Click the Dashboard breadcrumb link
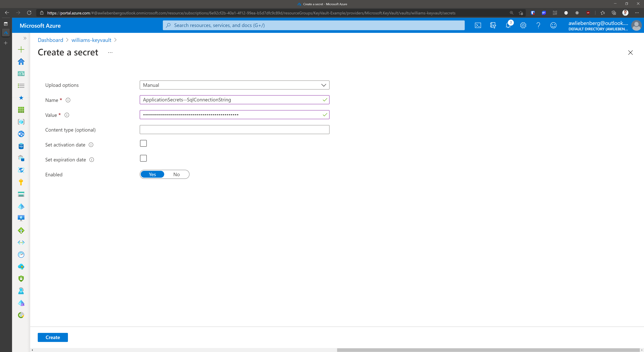This screenshot has width=644, height=352. [x=50, y=40]
